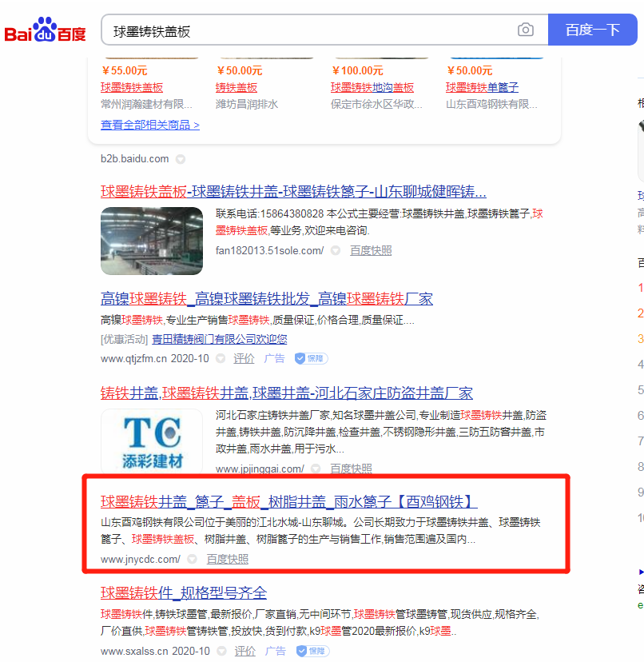The width and height of the screenshot is (644, 662).
Task: Click URL text www.qtjzfm.cn 2020-10
Action: [155, 358]
